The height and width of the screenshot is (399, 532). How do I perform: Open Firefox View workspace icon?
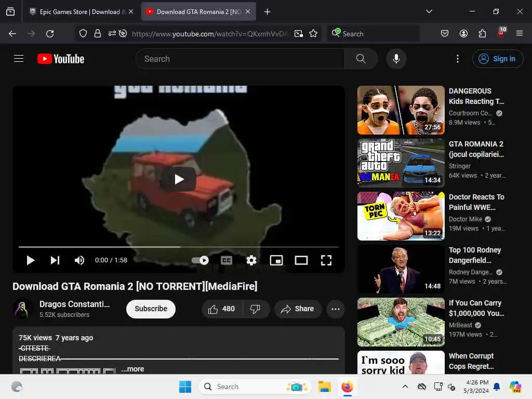[x=10, y=11]
